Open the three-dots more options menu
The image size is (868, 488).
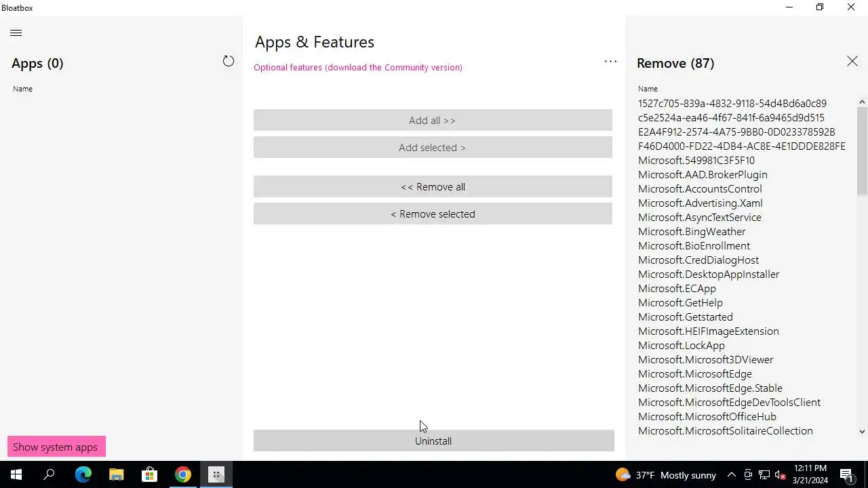[610, 62]
